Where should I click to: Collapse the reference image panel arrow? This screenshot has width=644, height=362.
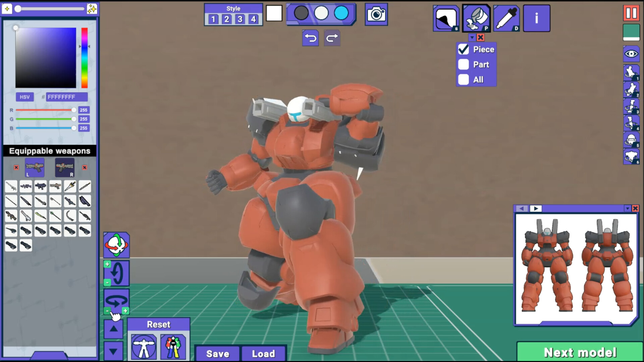pos(627,208)
